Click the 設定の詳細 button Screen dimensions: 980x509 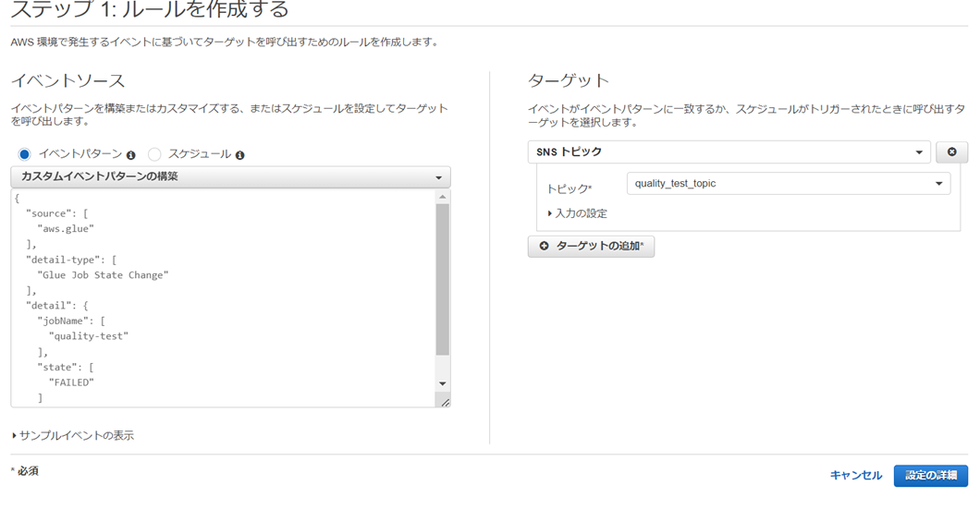931,475
